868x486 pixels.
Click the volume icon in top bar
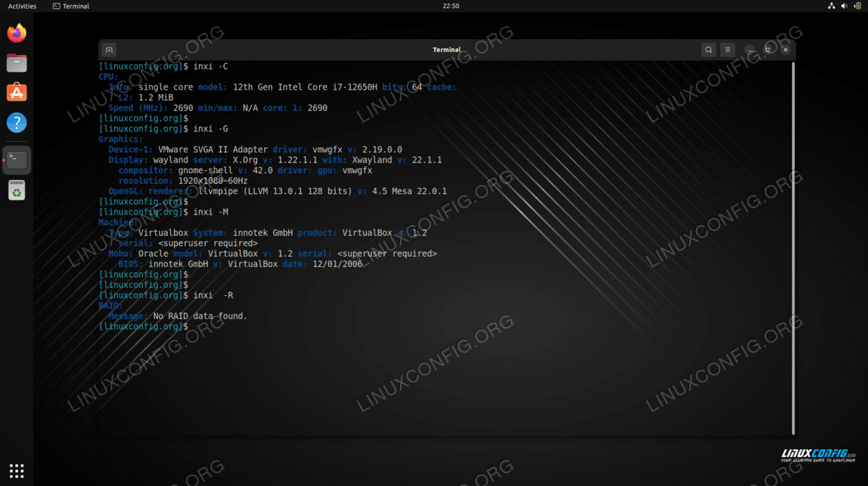[845, 6]
